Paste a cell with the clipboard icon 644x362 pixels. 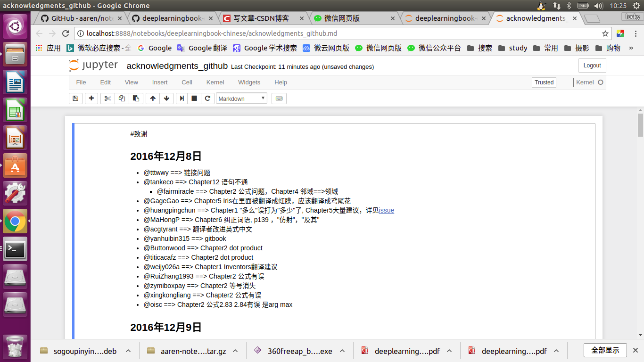(x=136, y=98)
